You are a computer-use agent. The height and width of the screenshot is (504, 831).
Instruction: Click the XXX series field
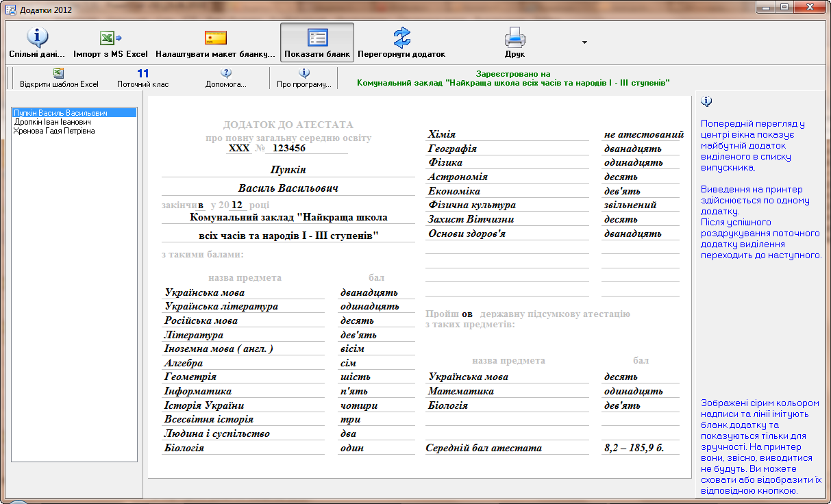coord(239,148)
